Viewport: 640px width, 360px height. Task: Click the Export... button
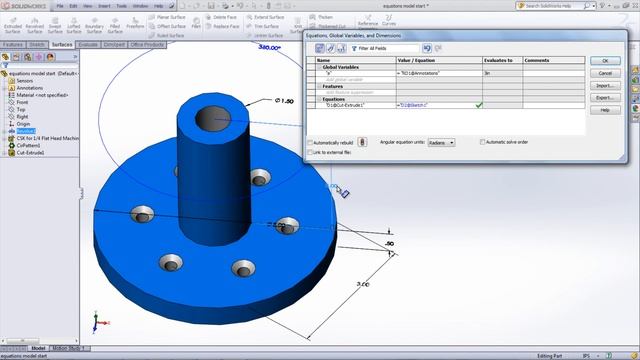click(x=605, y=98)
